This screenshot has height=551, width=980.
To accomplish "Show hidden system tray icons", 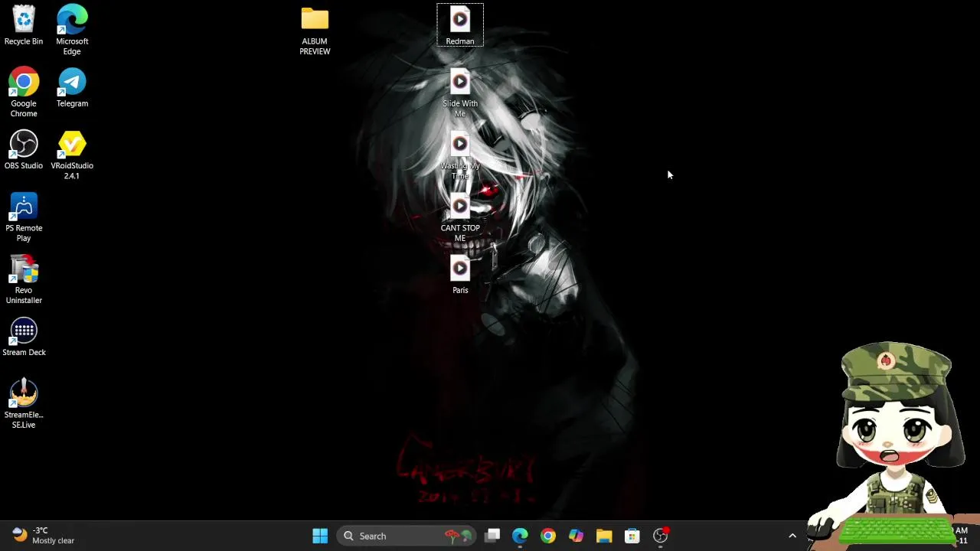I will tap(792, 536).
